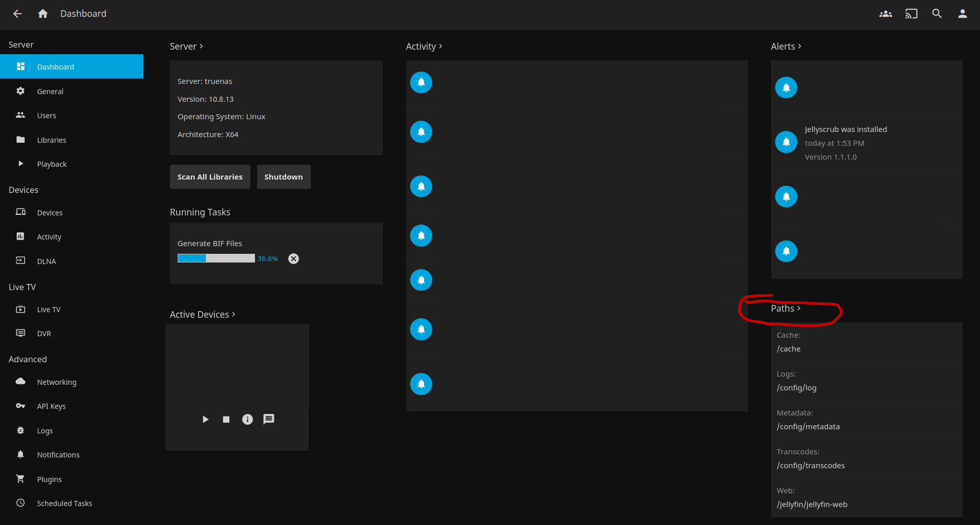Cancel the Generate BIF Files task
Viewport: 980px width, 525px height.
(x=293, y=259)
